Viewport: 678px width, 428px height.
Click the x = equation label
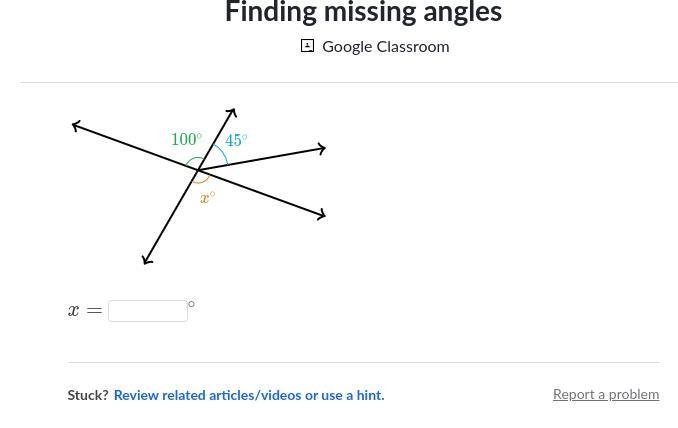click(x=85, y=310)
